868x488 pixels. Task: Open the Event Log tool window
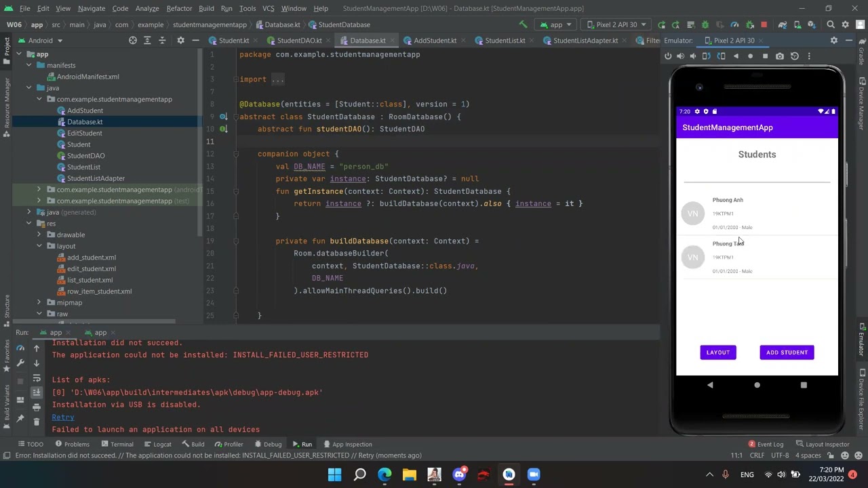[x=766, y=445]
